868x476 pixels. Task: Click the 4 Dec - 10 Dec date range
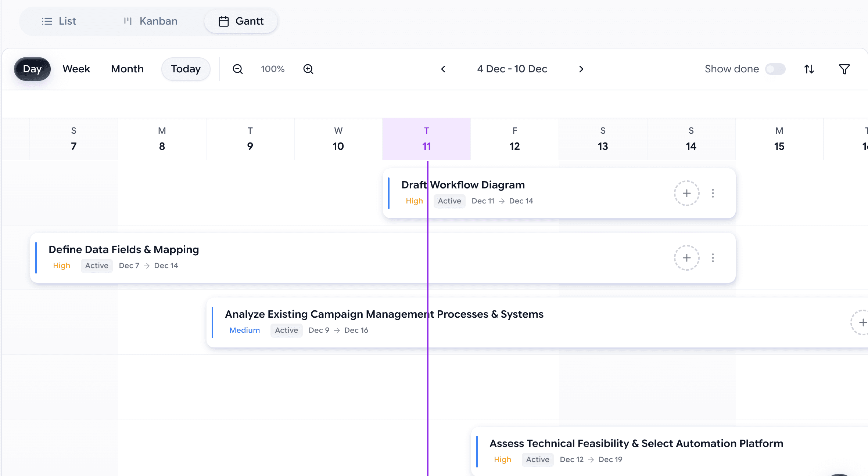tap(512, 69)
